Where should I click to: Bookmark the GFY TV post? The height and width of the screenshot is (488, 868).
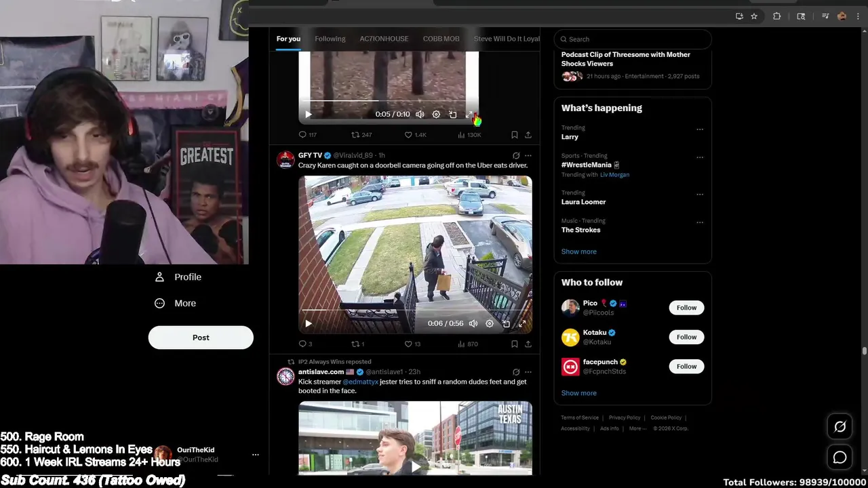(x=515, y=344)
